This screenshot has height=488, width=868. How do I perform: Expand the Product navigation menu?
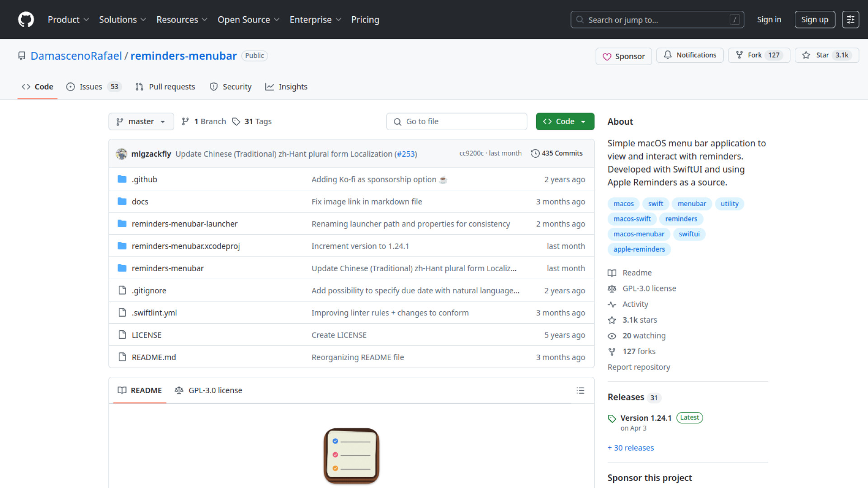click(x=68, y=19)
